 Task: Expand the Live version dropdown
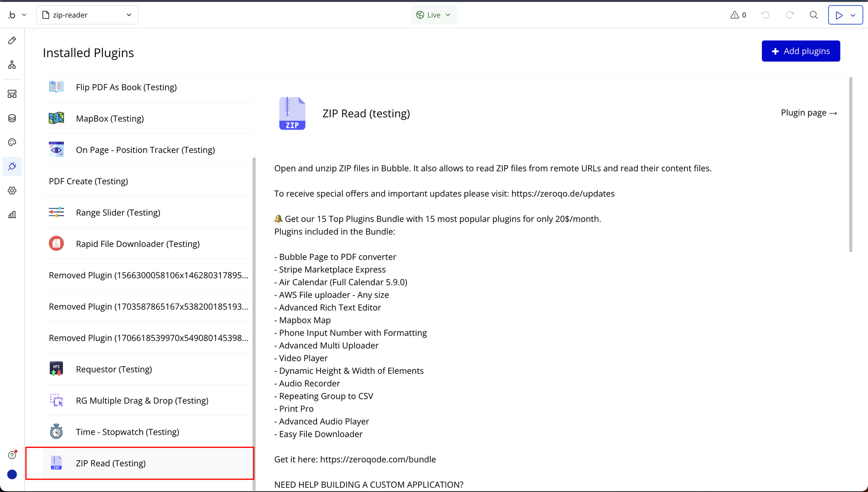434,15
